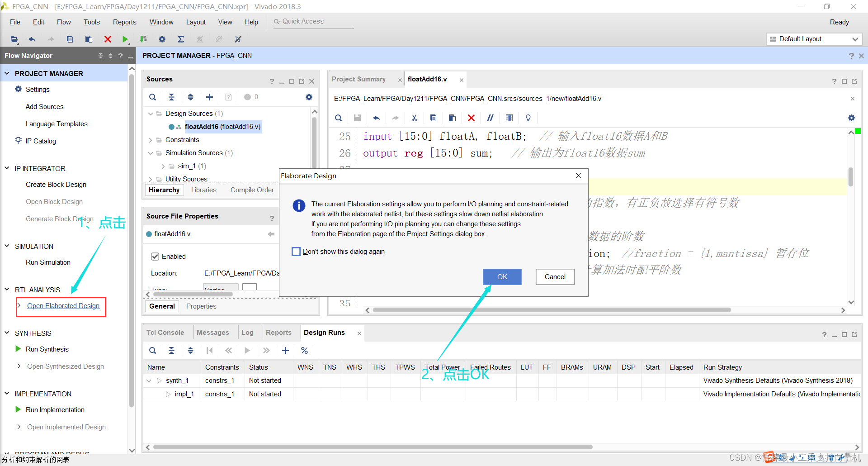Click the red Cancel X toolbar icon

point(108,39)
